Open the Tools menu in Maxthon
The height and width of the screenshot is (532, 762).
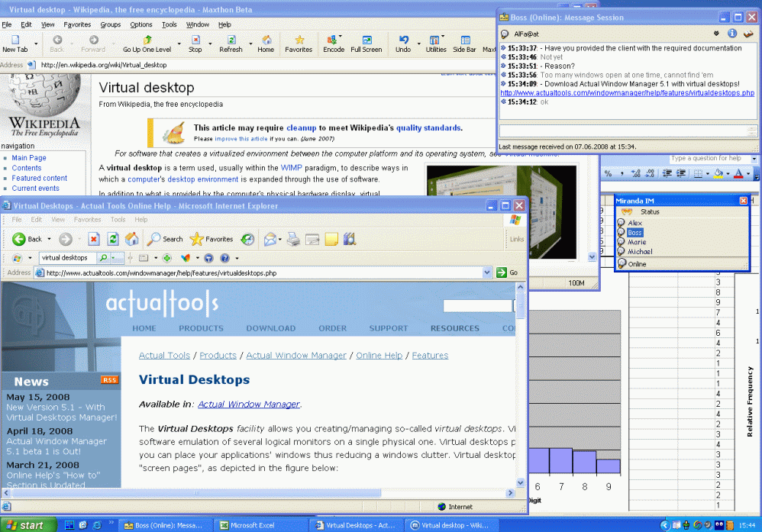click(170, 24)
